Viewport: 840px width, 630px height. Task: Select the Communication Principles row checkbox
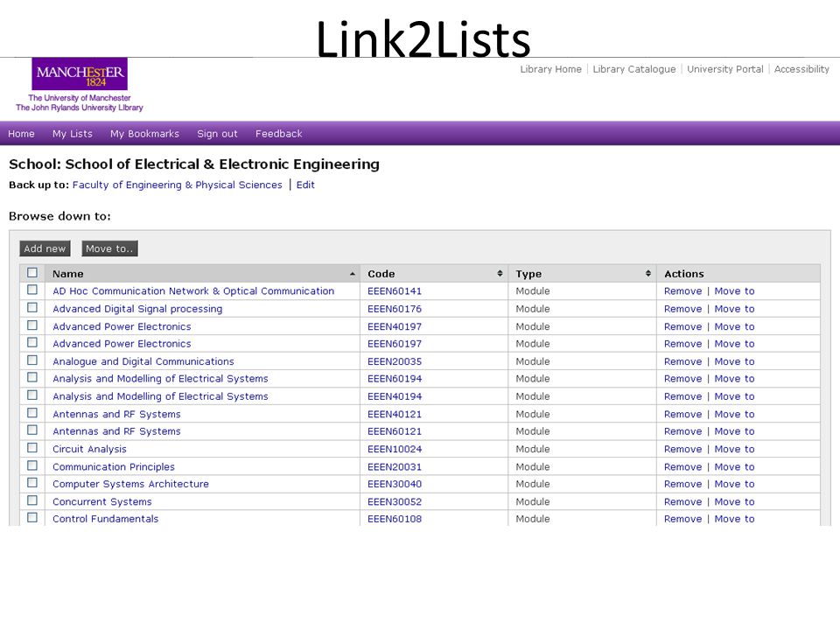point(32,465)
